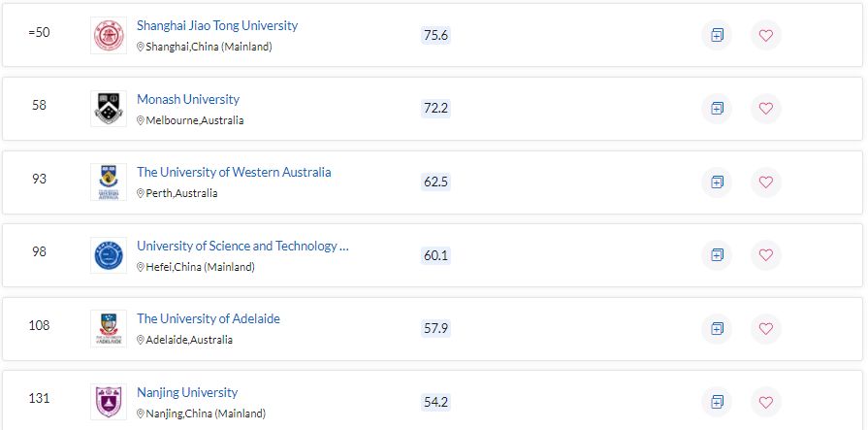Viewport: 868px width, 430px height.
Task: Heart icon for Hefei university row
Action: [x=765, y=255]
